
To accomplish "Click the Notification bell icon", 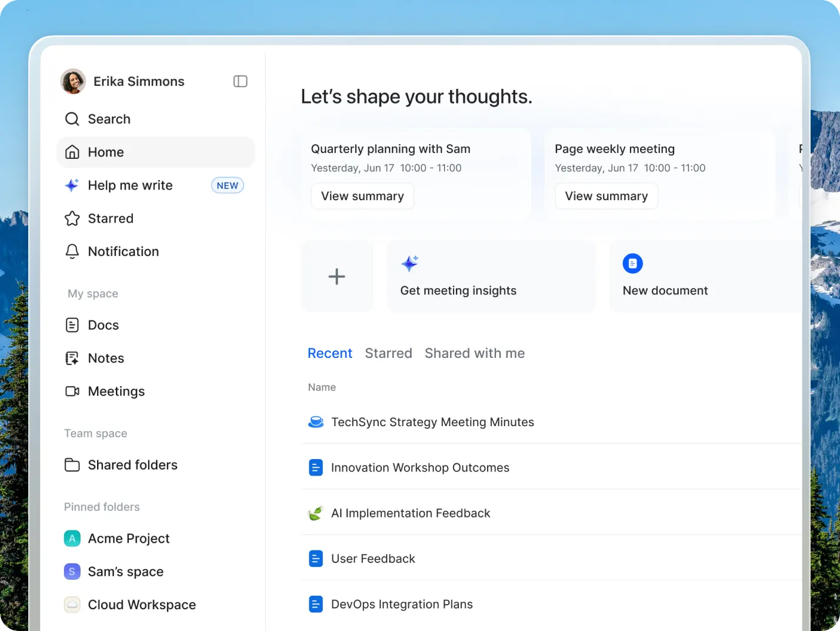I will click(x=72, y=251).
